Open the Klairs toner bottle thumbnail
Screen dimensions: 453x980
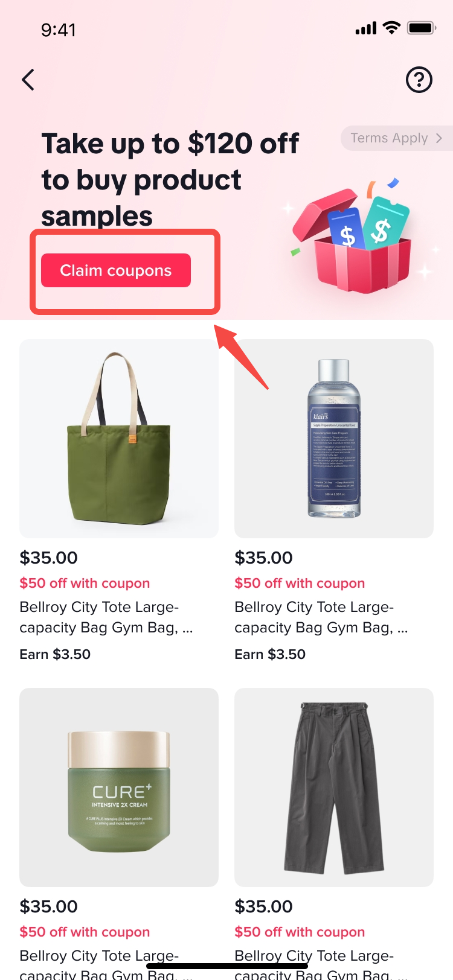click(334, 439)
